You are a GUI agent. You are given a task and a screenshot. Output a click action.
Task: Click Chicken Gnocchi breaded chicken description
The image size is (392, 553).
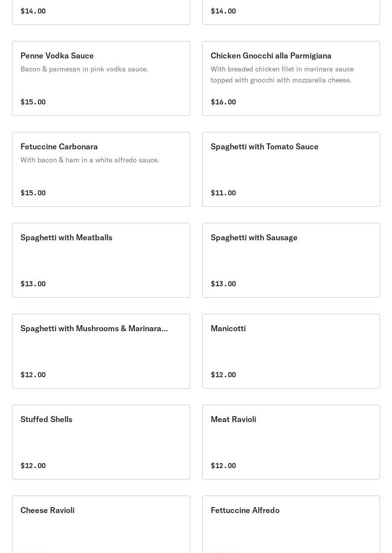click(282, 74)
